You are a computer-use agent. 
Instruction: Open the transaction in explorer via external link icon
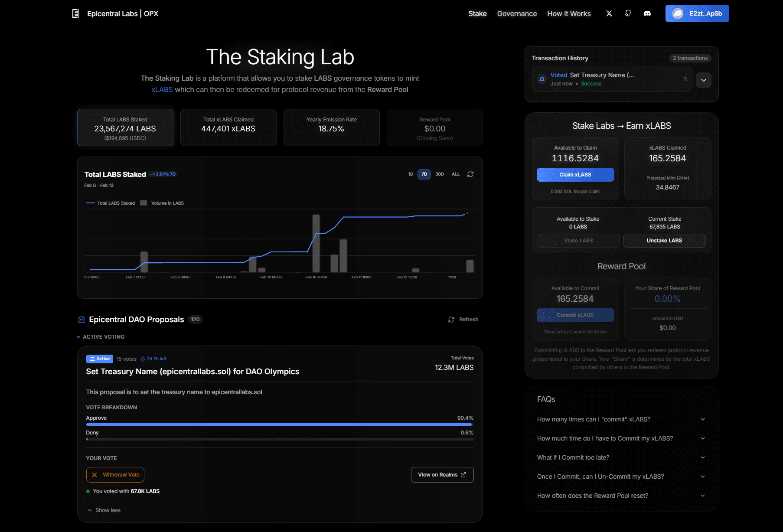[x=685, y=79]
